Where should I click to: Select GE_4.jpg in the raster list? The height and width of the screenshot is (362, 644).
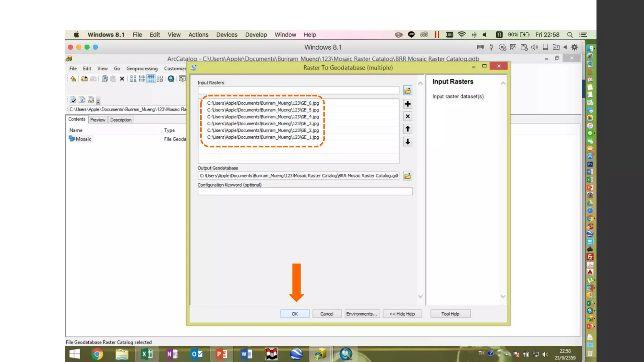point(263,117)
